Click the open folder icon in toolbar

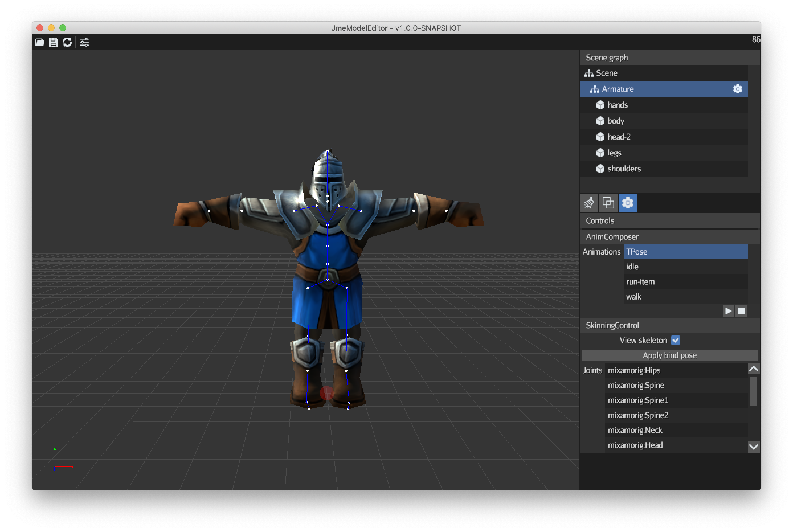coord(40,42)
